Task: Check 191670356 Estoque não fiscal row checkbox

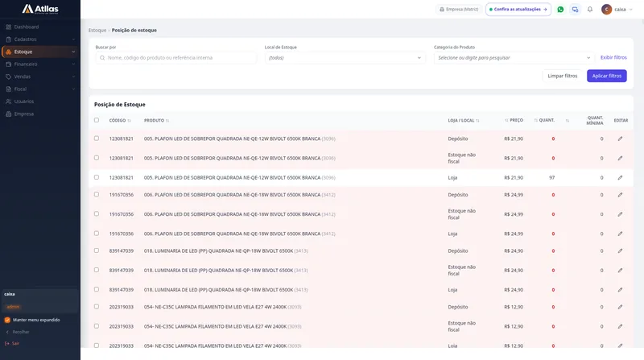Action: (x=97, y=213)
